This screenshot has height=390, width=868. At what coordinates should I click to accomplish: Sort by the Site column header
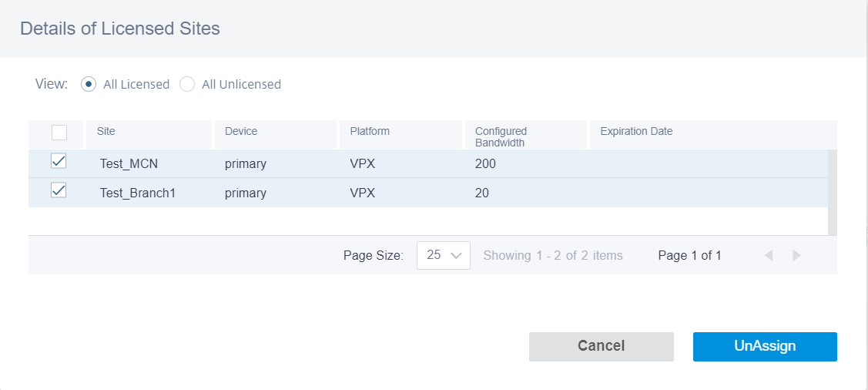tap(106, 131)
